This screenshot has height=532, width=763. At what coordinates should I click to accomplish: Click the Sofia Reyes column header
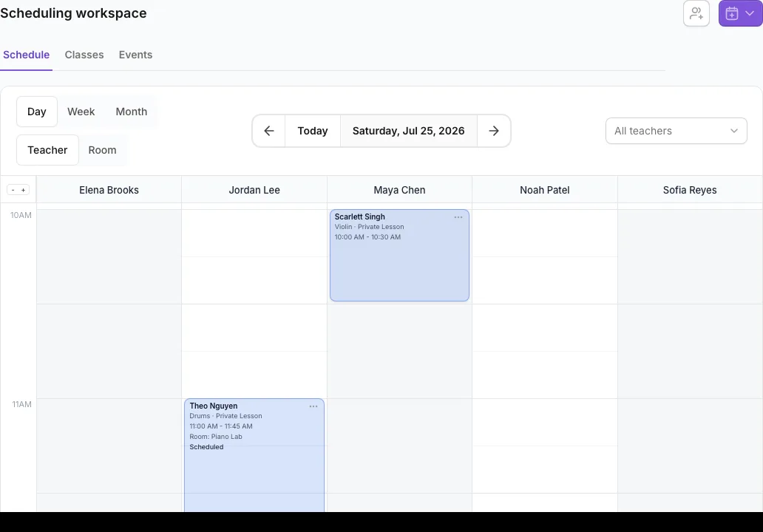click(x=690, y=190)
